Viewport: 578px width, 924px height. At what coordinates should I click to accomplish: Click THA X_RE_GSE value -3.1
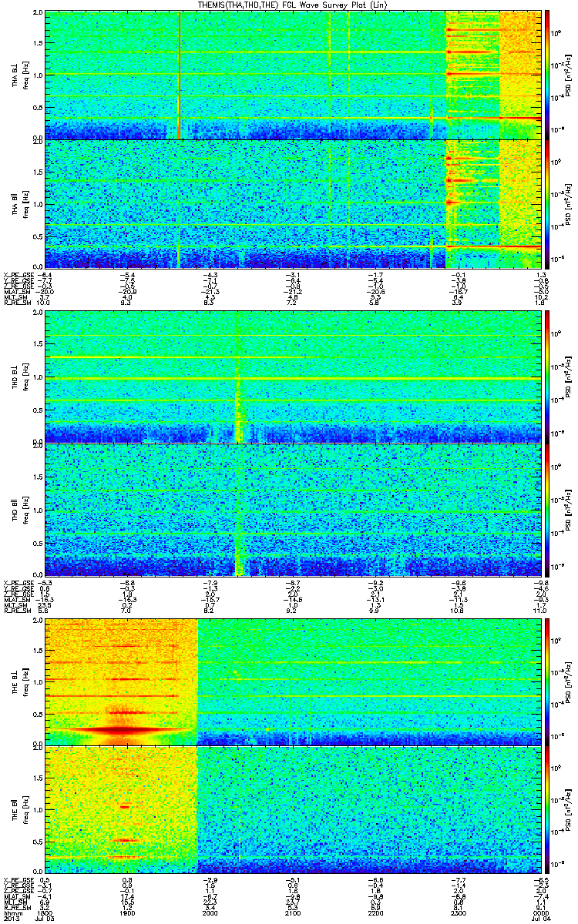coord(293,275)
